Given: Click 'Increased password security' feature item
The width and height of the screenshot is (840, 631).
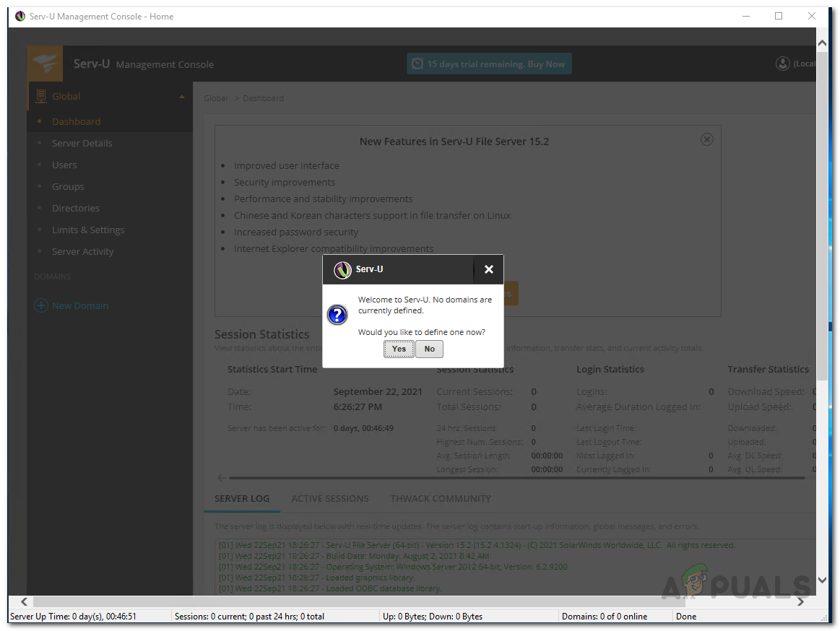Looking at the screenshot, I should [295, 232].
